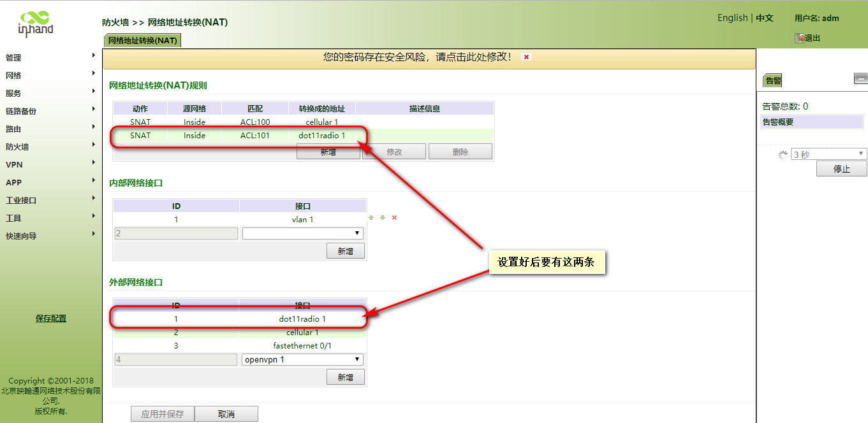Open the inside interface dropdown
868x423 pixels.
click(302, 234)
